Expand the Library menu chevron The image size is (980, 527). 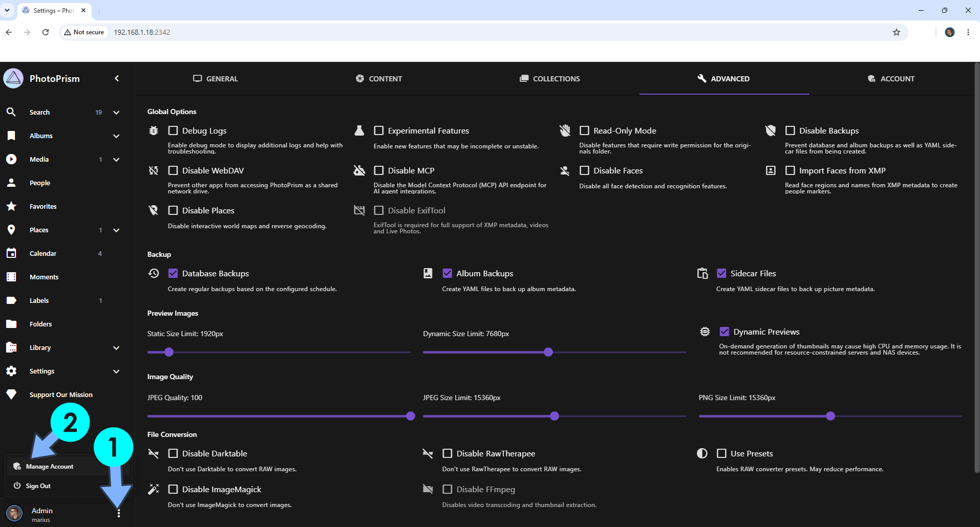pyautogui.click(x=116, y=348)
